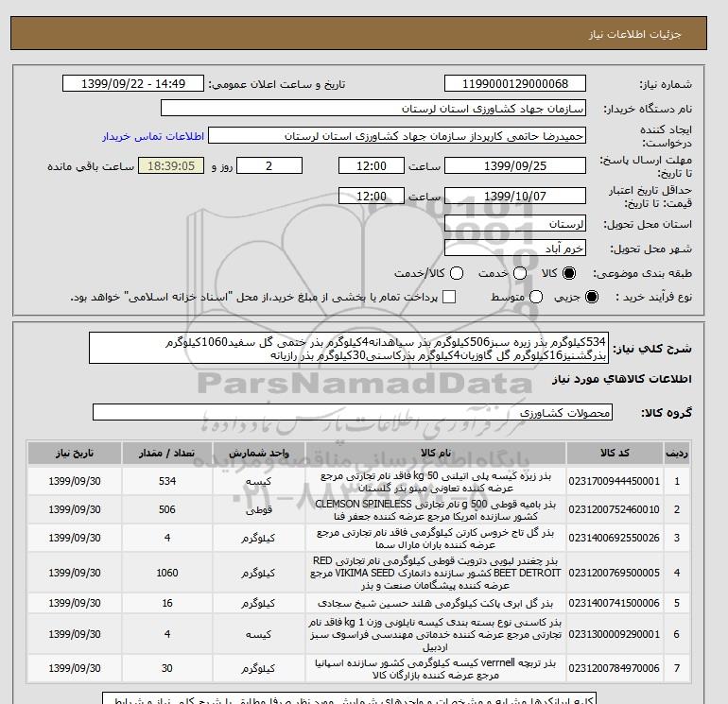Click the buyer organization name field

click(373, 108)
